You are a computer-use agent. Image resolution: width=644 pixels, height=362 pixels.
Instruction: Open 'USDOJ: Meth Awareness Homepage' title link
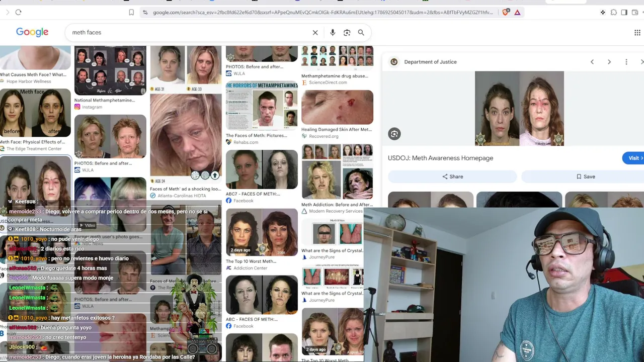440,158
